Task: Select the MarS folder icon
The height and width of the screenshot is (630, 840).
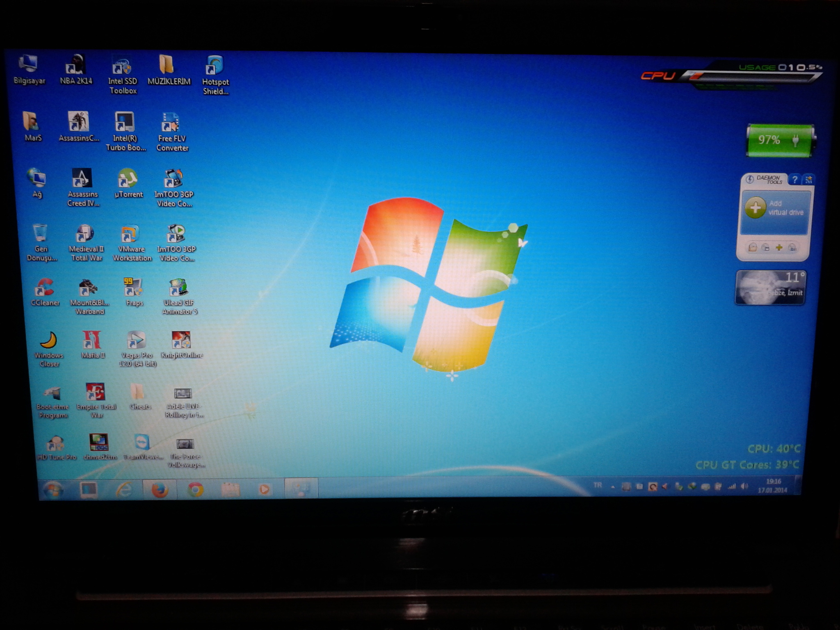Action: tap(32, 126)
